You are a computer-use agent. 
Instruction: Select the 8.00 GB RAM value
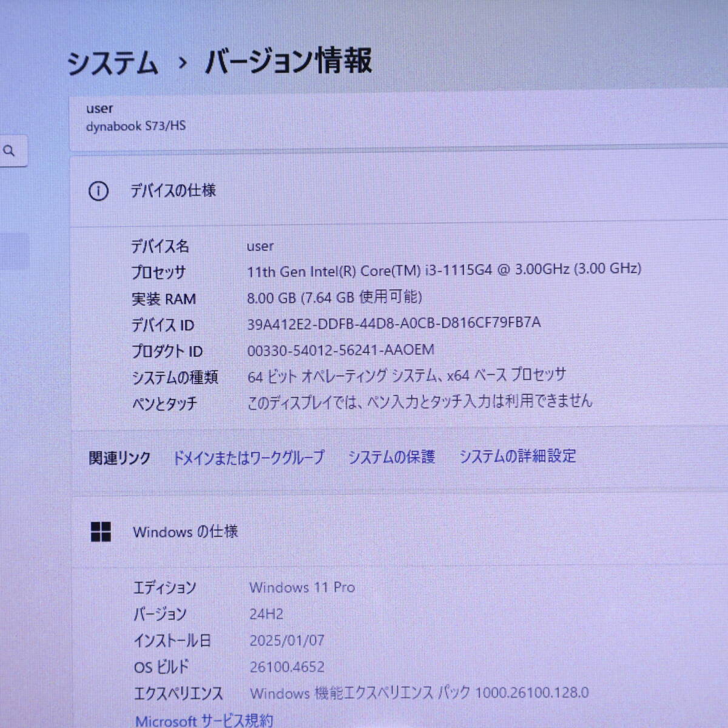[x=334, y=297]
